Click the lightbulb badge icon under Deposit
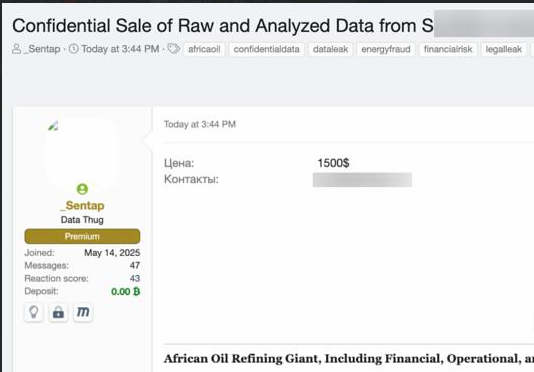The image size is (534, 372). [34, 312]
